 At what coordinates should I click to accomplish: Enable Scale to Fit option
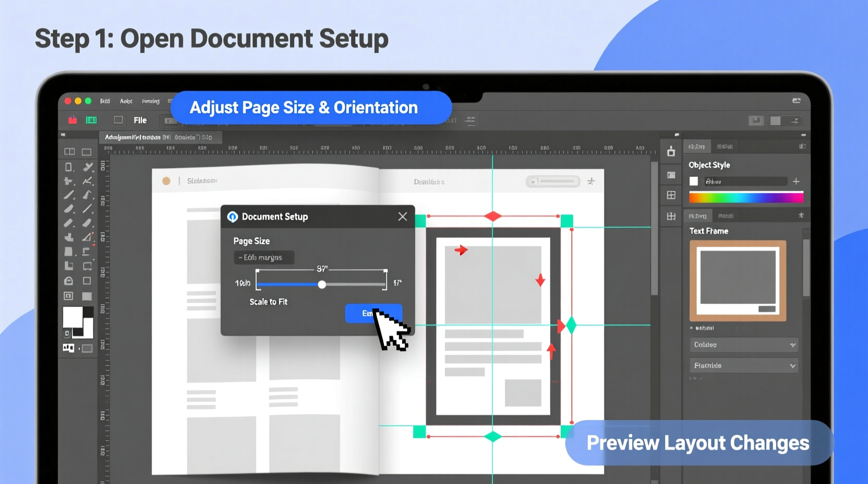click(x=269, y=301)
